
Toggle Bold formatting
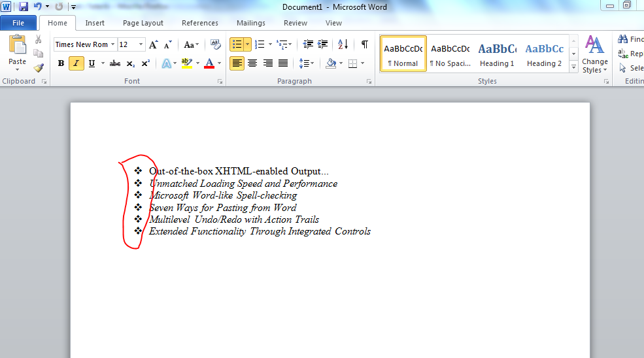pyautogui.click(x=61, y=63)
